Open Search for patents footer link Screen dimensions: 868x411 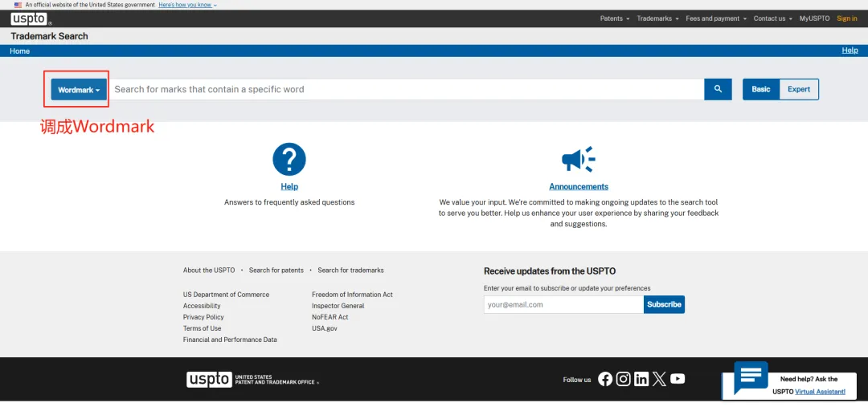tap(276, 270)
